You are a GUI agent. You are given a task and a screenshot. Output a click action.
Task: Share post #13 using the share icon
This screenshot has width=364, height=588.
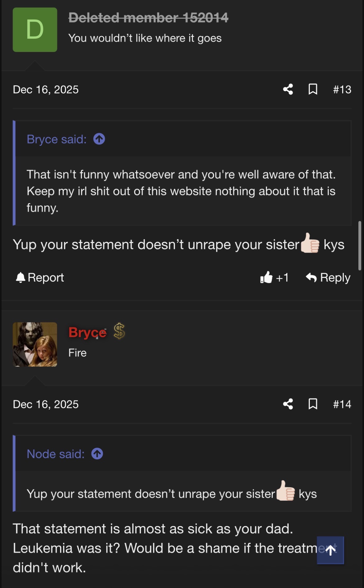pos(288,89)
